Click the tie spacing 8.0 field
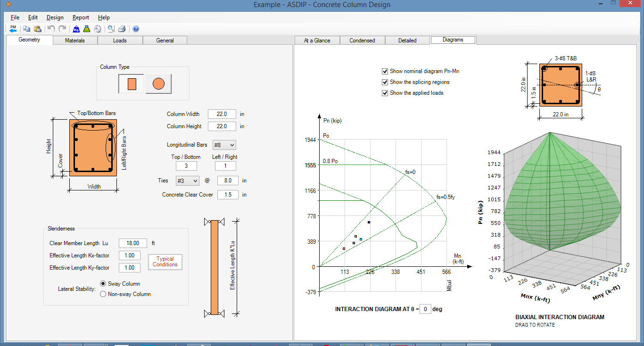Image resolution: width=644 pixels, height=346 pixels. (x=228, y=181)
